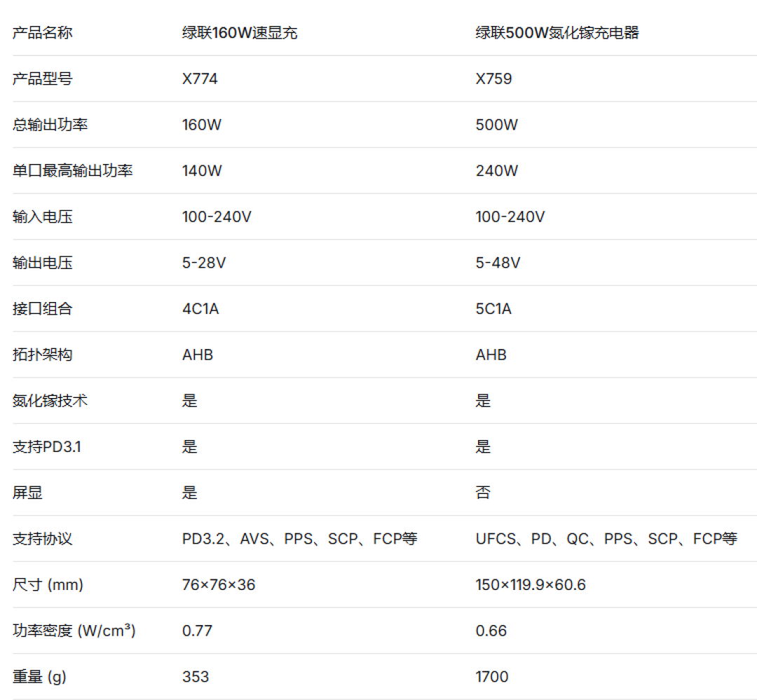
Task: Click the '功率密度 (W/cm³)' row label
Action: coord(74,631)
